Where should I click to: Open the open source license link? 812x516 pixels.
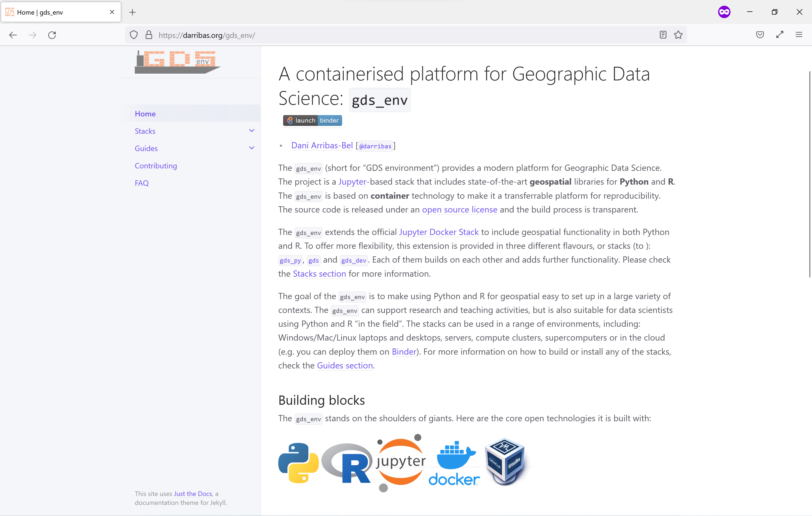(x=459, y=210)
